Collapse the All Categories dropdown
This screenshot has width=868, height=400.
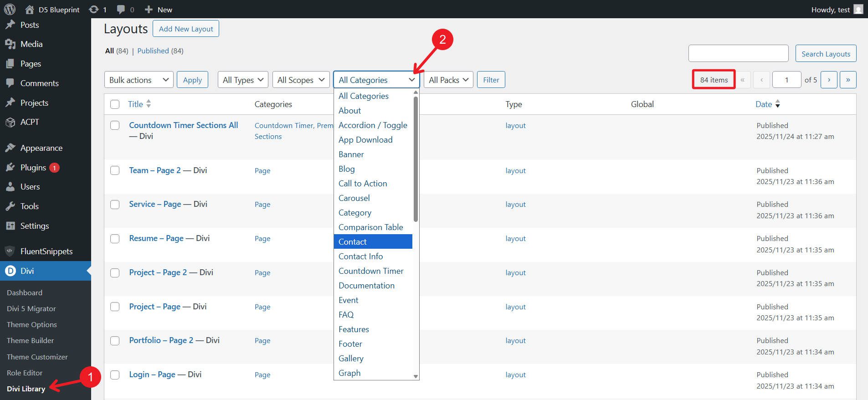point(376,80)
